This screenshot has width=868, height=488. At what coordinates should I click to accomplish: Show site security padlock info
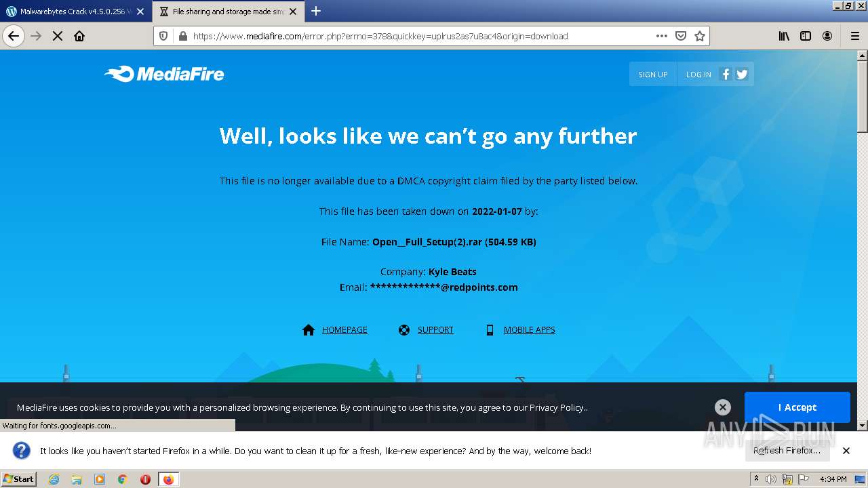pos(182,36)
